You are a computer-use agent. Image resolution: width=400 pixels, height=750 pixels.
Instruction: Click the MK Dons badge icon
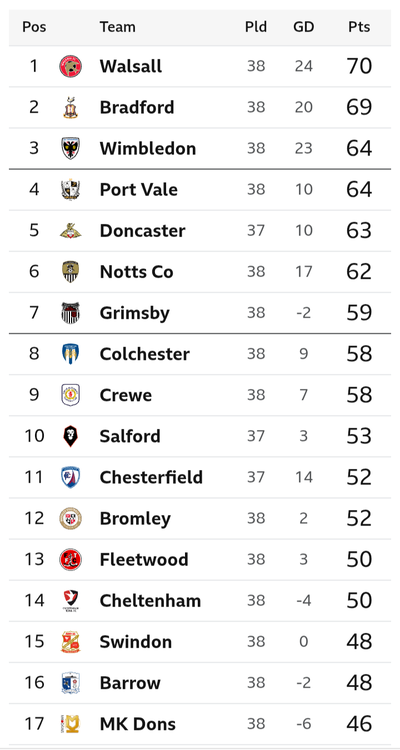[x=70, y=724]
